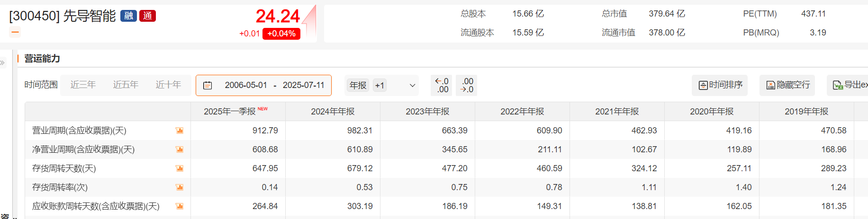Select the 近十年 time range
The height and width of the screenshot is (219, 868).
(168, 85)
